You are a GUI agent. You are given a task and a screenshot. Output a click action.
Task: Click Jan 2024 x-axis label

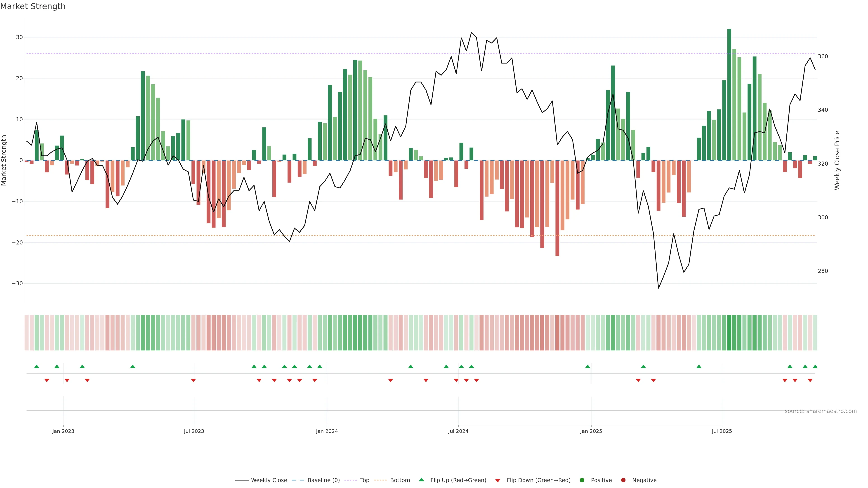click(326, 431)
